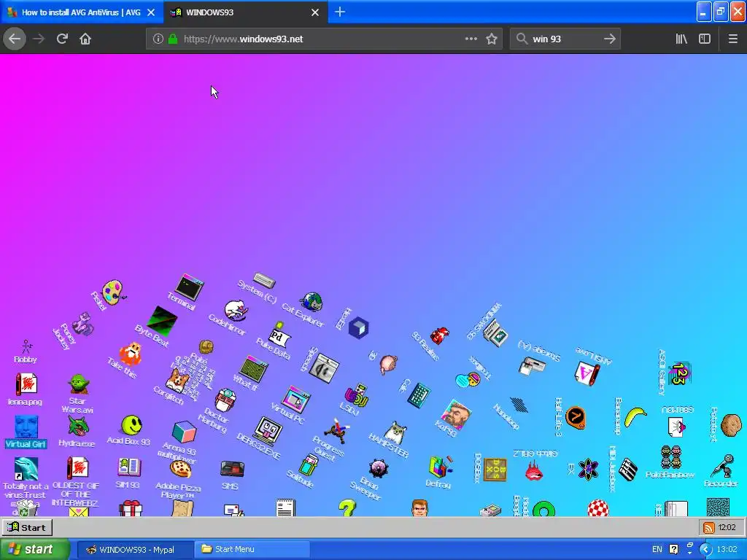Open the Cat Explorer globe icon
This screenshot has width=747, height=560.
(311, 301)
